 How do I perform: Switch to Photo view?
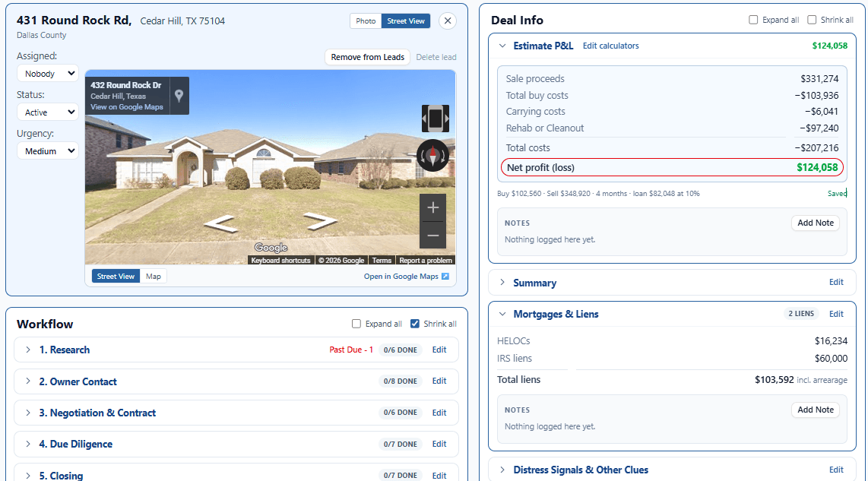click(366, 21)
